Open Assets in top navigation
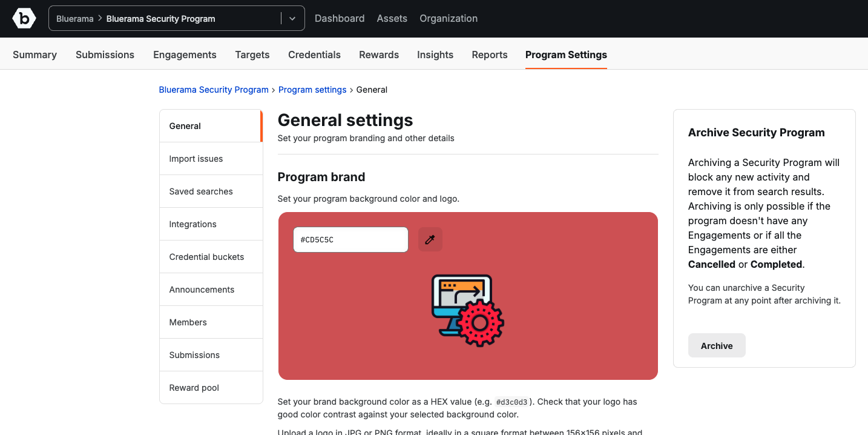Image resolution: width=868 pixels, height=435 pixels. click(392, 19)
